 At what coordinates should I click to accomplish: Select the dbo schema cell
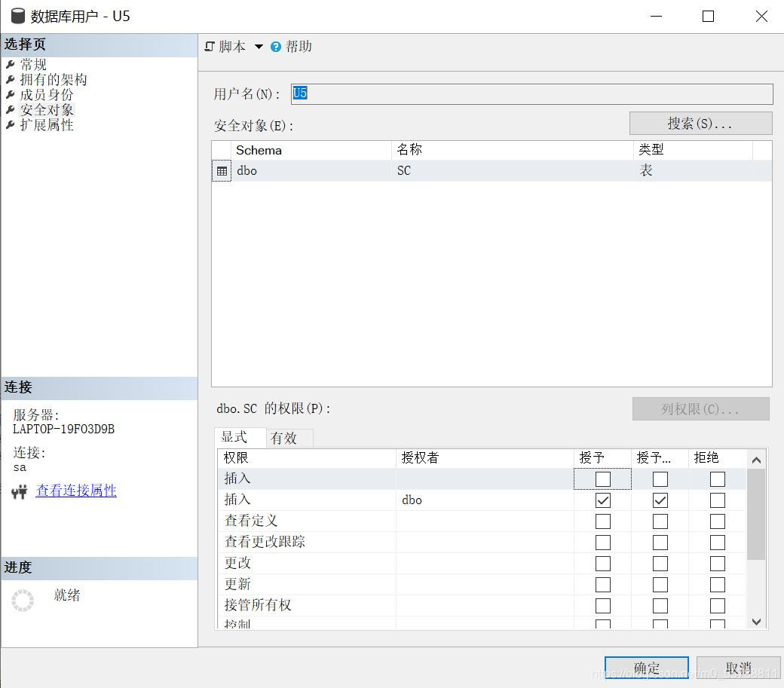[311, 171]
